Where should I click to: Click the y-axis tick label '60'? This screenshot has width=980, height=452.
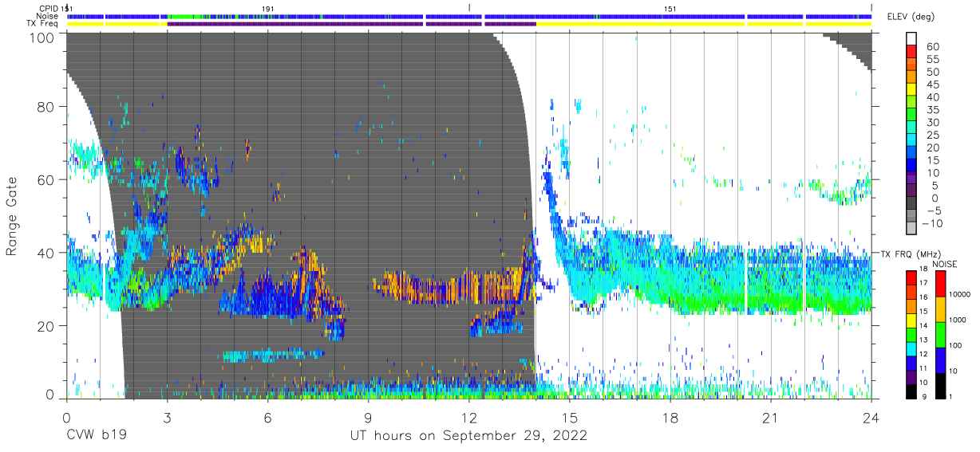(x=46, y=179)
